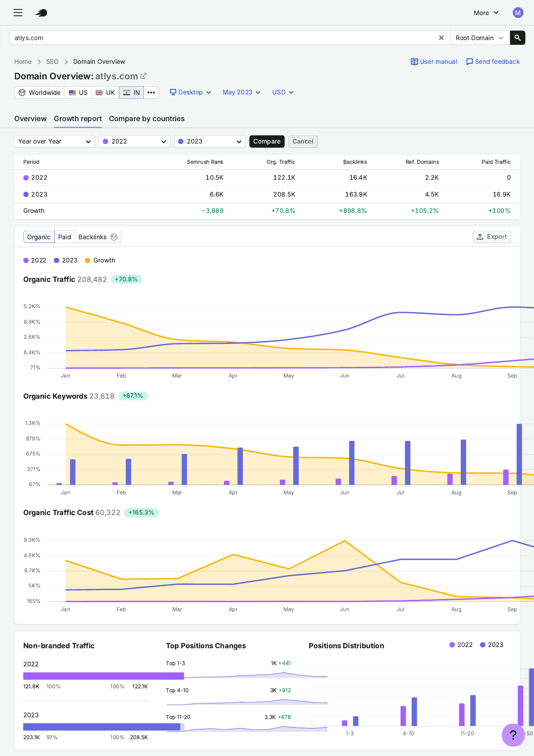534x756 pixels.
Task: Click the Send feedback chat icon
Action: click(469, 62)
